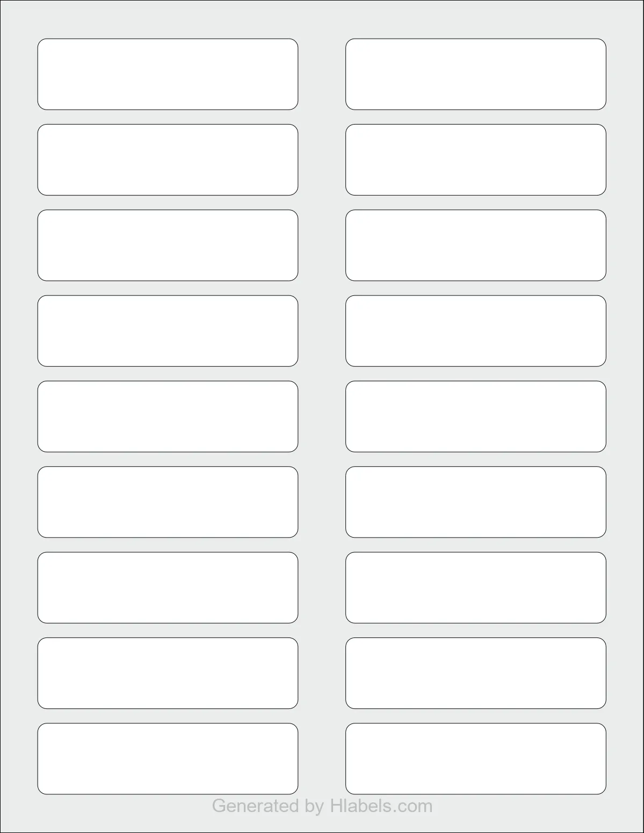This screenshot has height=833, width=644.
Task: Select the right label in row four
Action: tap(476, 331)
